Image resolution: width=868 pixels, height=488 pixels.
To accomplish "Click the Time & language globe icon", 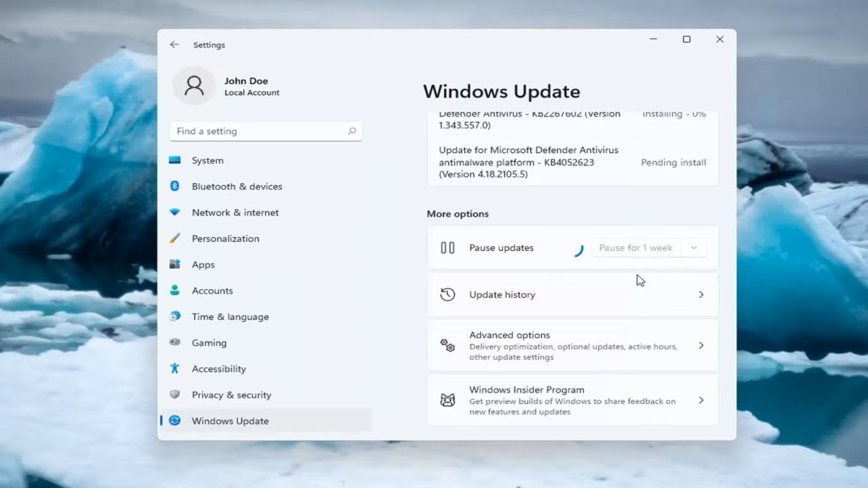I will tap(175, 317).
